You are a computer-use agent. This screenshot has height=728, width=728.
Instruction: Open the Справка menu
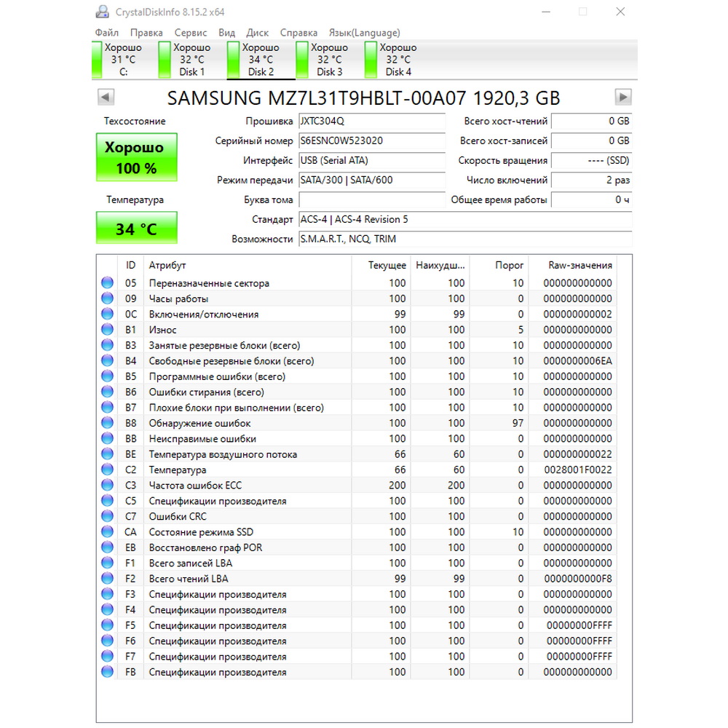point(298,33)
